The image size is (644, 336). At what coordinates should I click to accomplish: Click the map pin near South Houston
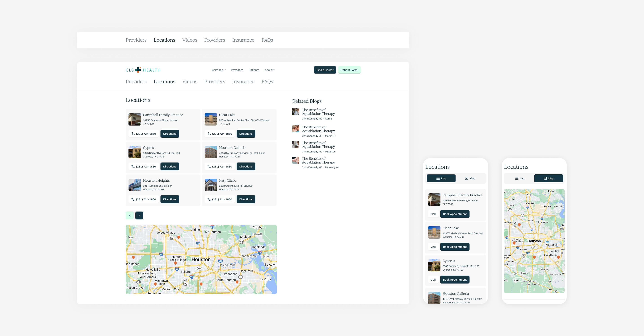click(237, 282)
